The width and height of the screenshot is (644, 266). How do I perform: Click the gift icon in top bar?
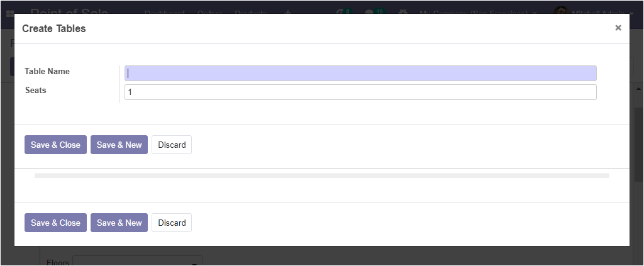click(x=402, y=11)
